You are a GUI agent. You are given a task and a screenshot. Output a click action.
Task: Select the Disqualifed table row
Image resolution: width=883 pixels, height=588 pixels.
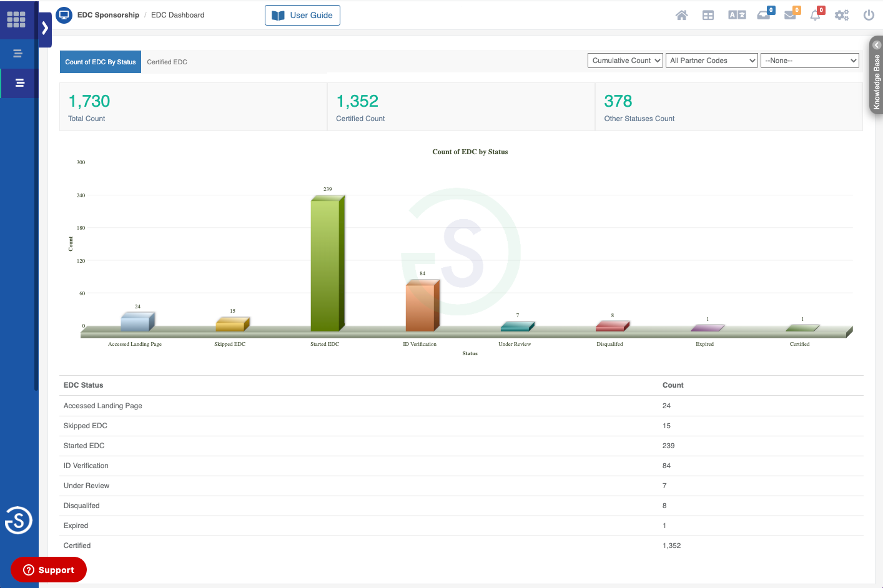click(461, 506)
